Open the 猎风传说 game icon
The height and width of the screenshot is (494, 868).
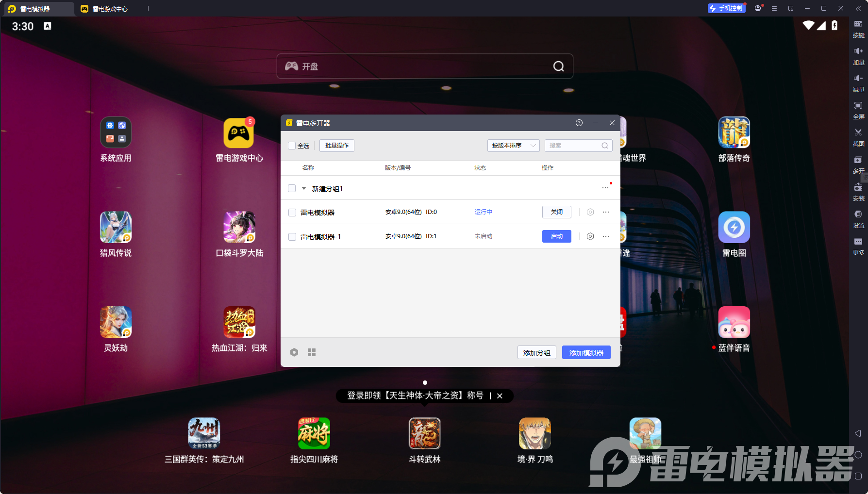[x=116, y=227]
